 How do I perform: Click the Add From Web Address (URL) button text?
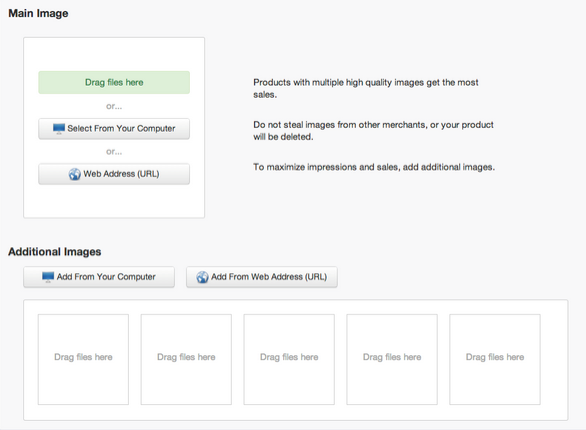pos(269,277)
